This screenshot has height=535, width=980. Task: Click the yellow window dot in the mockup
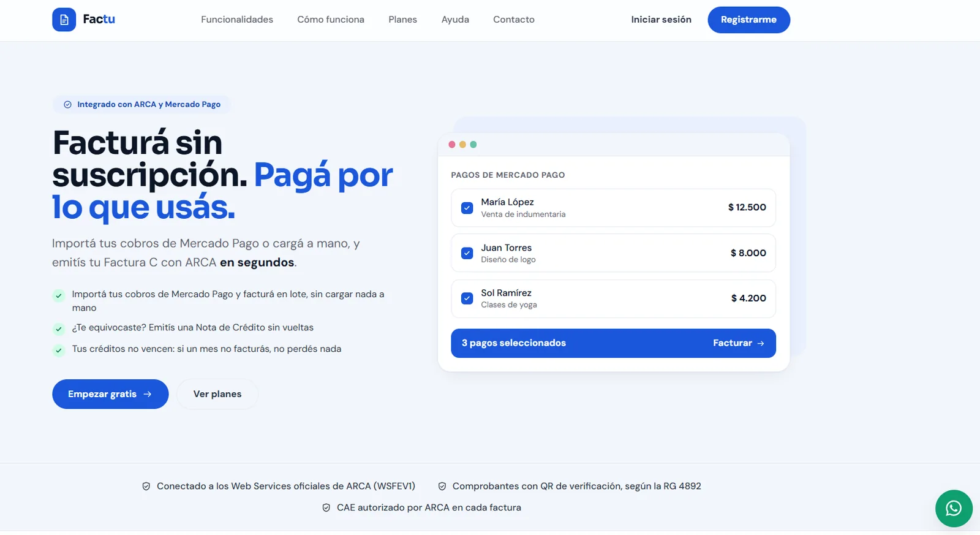point(462,145)
